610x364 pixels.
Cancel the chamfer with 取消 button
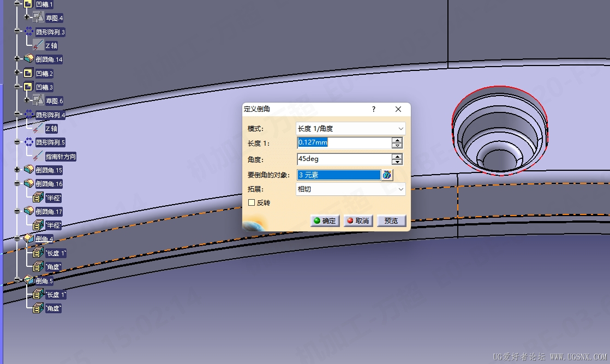pos(358,220)
